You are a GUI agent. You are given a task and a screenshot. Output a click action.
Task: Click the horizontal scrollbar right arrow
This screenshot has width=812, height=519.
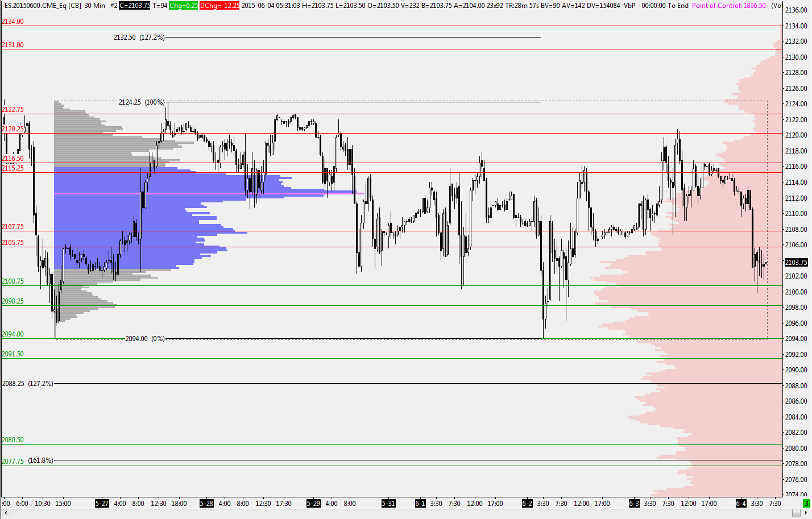807,514
